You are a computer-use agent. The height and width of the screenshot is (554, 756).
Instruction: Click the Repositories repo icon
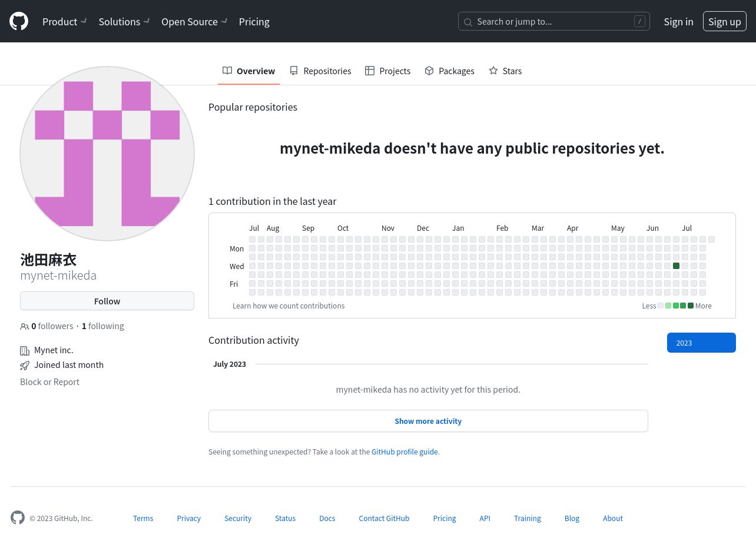point(294,71)
